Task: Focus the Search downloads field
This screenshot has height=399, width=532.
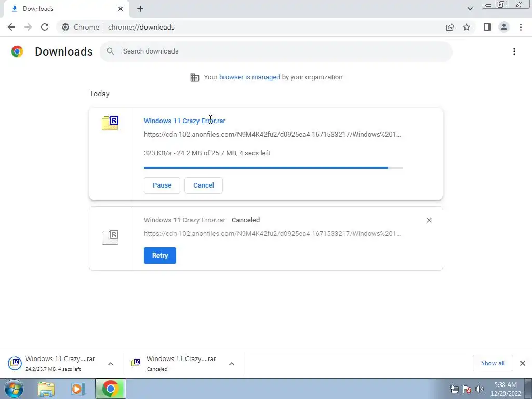Action: (276, 51)
